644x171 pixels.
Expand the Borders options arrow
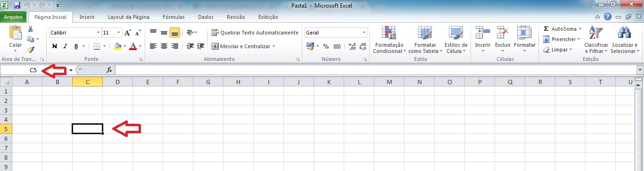(104, 46)
